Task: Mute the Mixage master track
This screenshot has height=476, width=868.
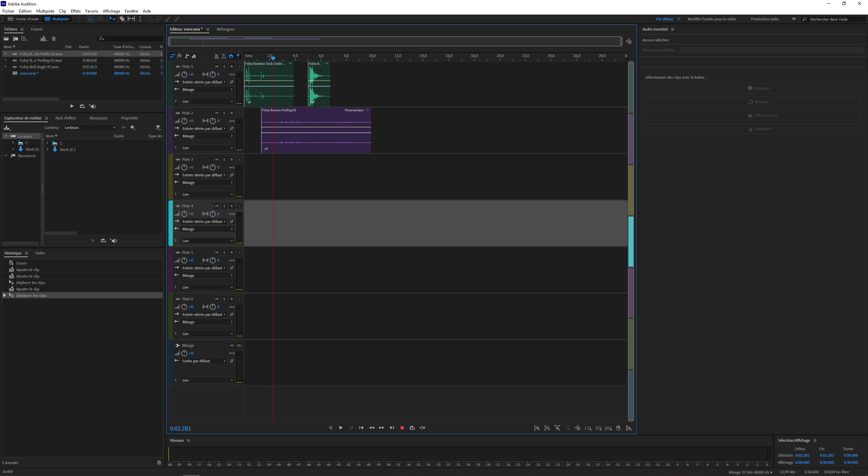Action: pyautogui.click(x=232, y=345)
